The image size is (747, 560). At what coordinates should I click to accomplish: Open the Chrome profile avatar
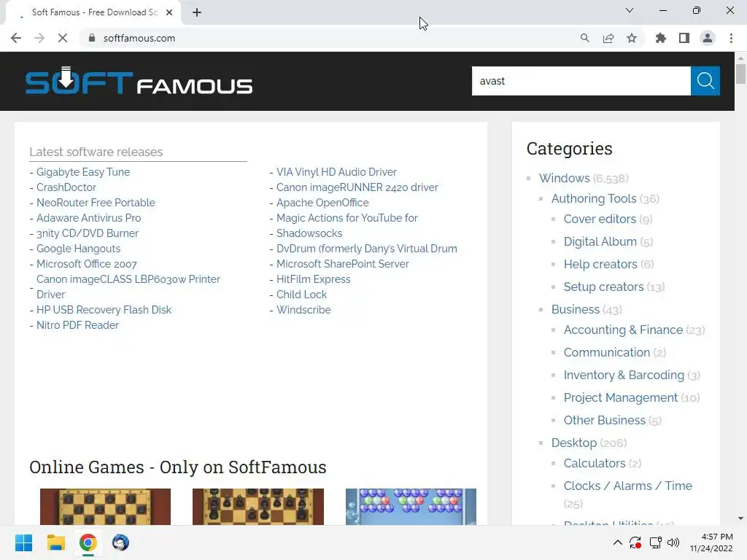(x=708, y=38)
